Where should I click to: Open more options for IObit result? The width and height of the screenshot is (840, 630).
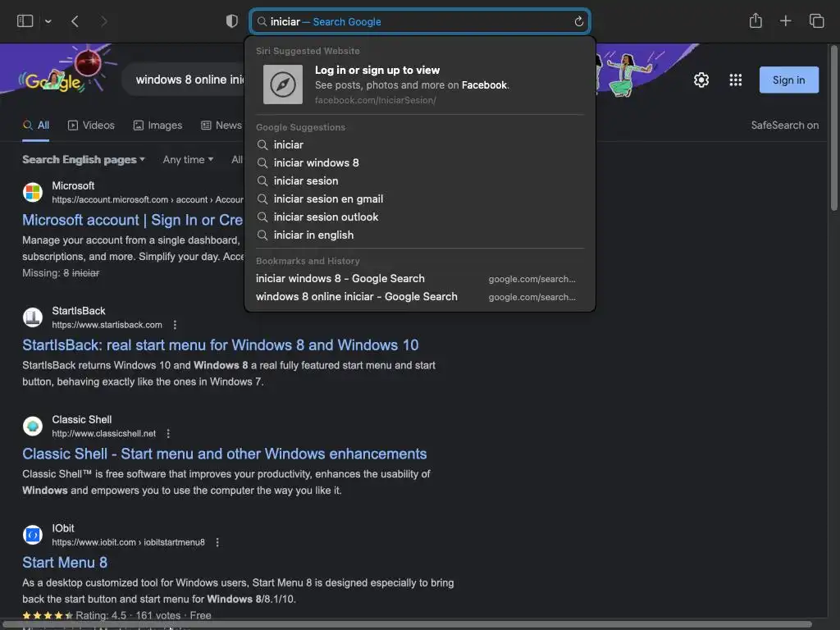(217, 542)
